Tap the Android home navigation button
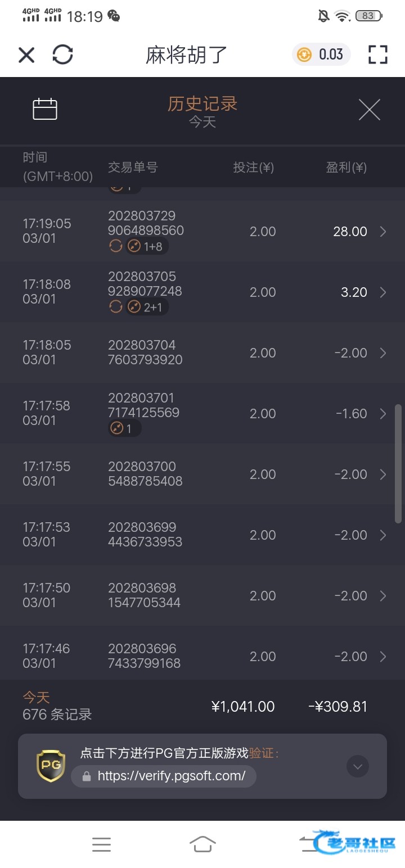This screenshot has height=868, width=405. pyautogui.click(x=202, y=844)
